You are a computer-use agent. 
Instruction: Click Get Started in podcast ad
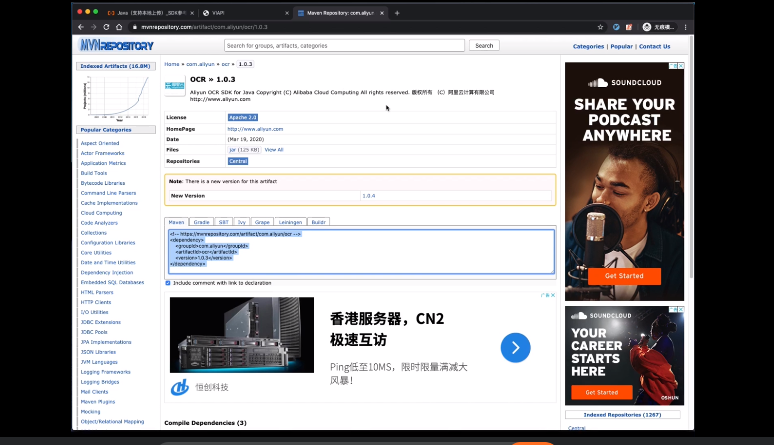pyautogui.click(x=624, y=276)
